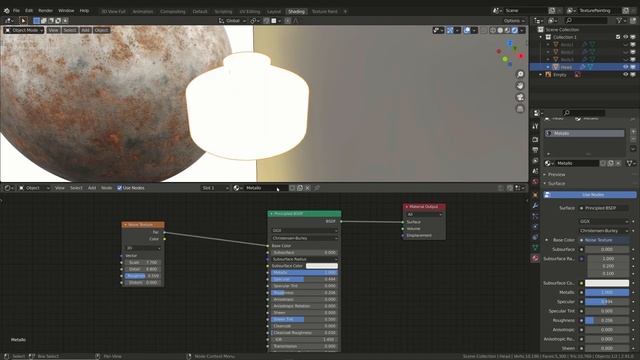Screen dimensions: 640x360
Task: Open the Edit menu
Action: 29,11
